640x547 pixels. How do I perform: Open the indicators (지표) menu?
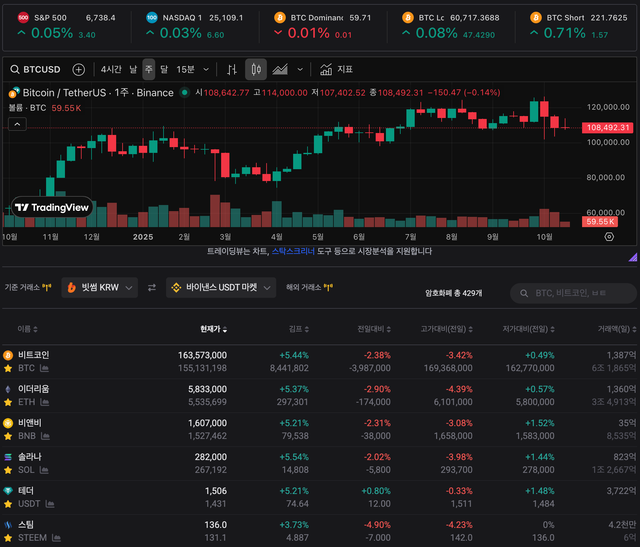(x=336, y=70)
